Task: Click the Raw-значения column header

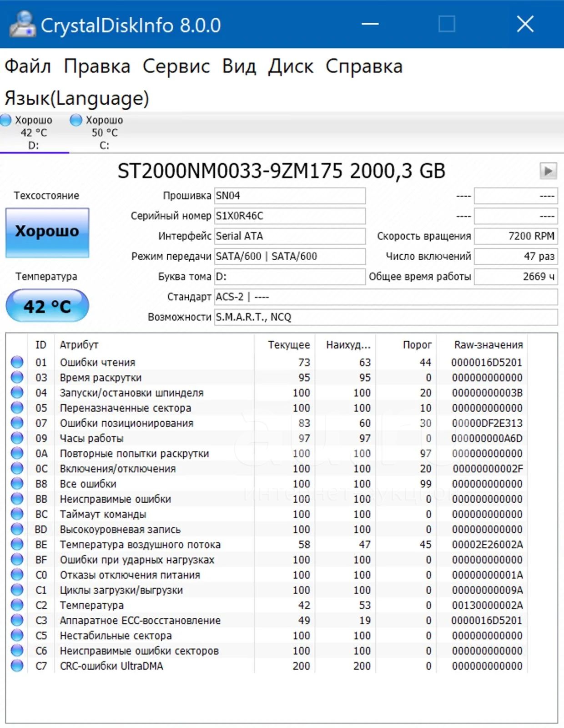Action: click(482, 345)
